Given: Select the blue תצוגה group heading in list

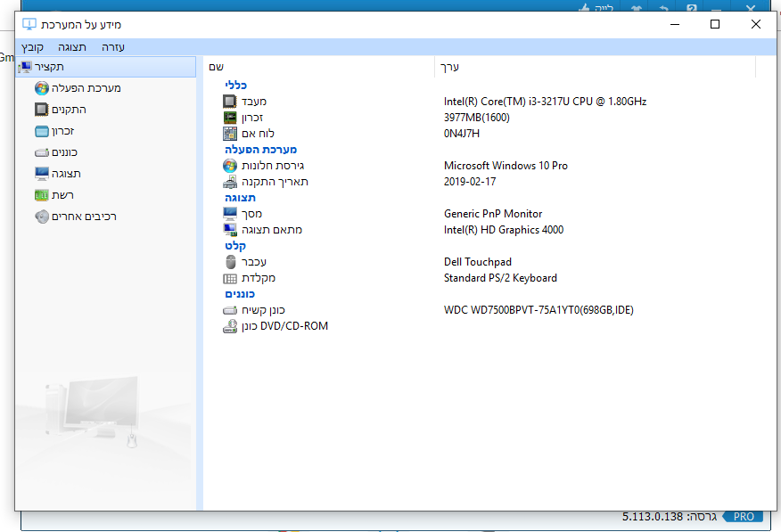Looking at the screenshot, I should (x=240, y=198).
